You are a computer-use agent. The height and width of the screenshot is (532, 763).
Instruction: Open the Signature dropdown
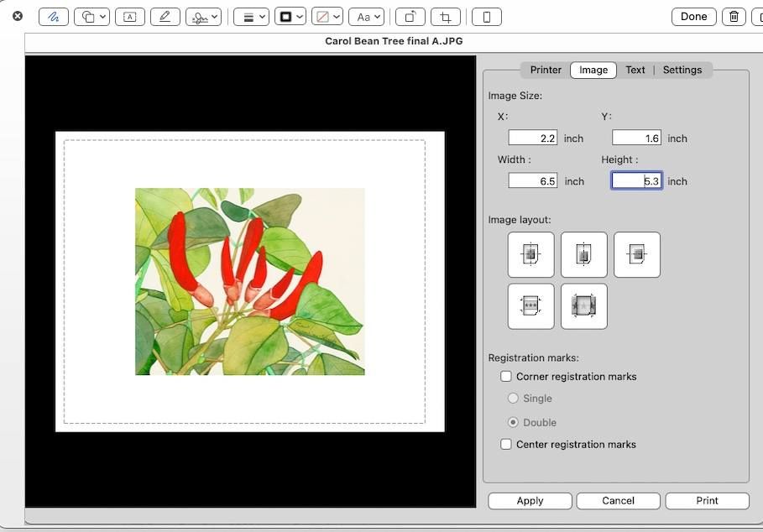204,17
